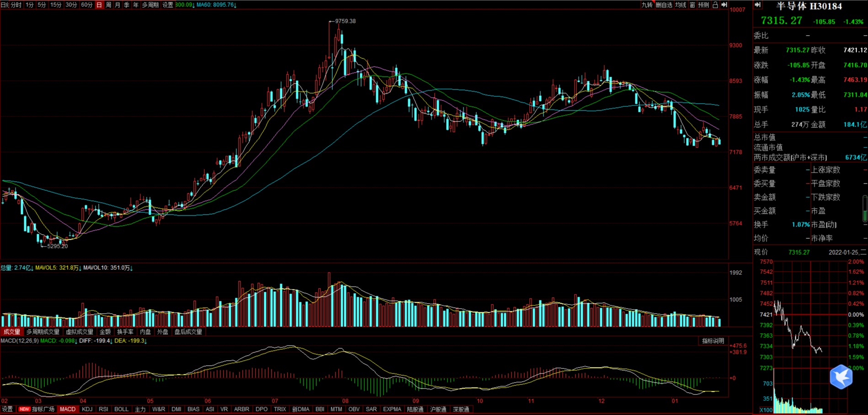Viewport: 868px width, 415px height.
Task: Switch to 盘后成交量 tab
Action: (188, 332)
